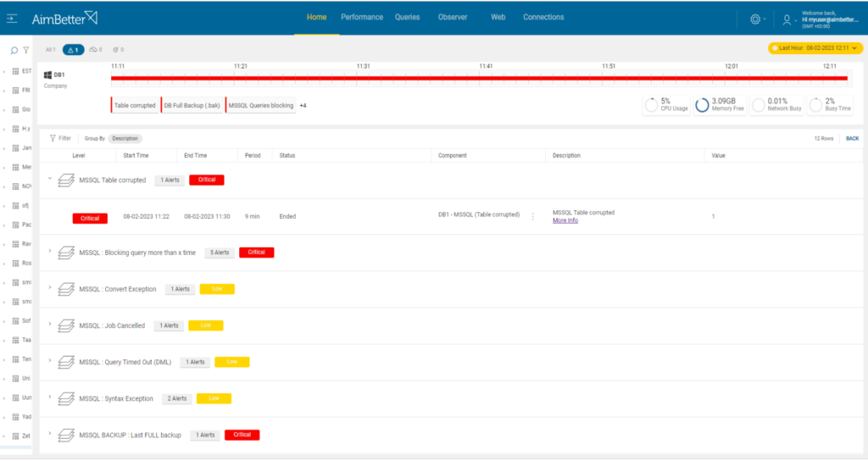Click the EST company grid icon
868x461 pixels.
click(x=15, y=71)
